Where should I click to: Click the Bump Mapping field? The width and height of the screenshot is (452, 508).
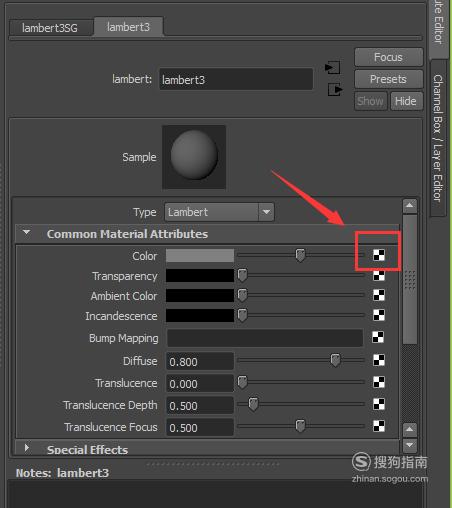(265, 338)
